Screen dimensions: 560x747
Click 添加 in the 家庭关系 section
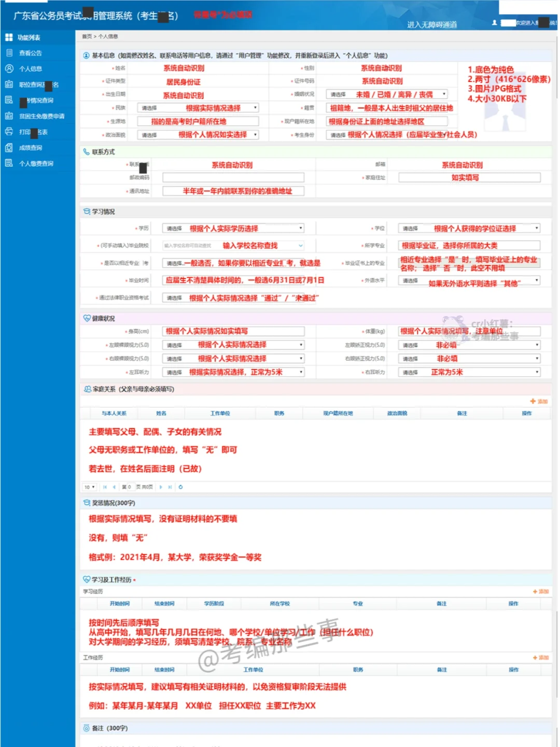pos(539,402)
